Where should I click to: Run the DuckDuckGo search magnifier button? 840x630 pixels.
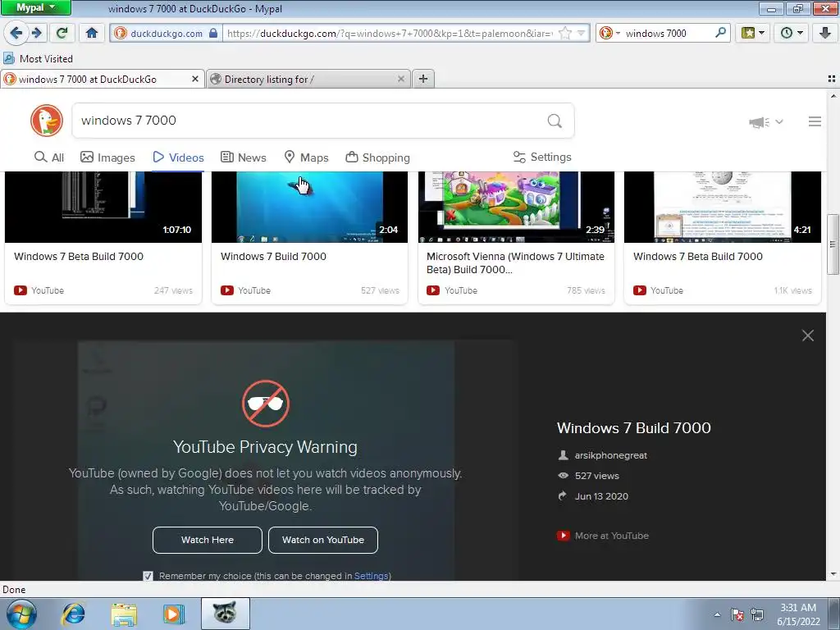coord(555,121)
